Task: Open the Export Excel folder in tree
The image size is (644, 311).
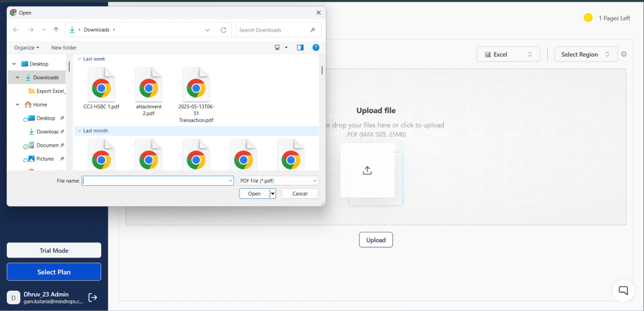Action: pyautogui.click(x=47, y=91)
